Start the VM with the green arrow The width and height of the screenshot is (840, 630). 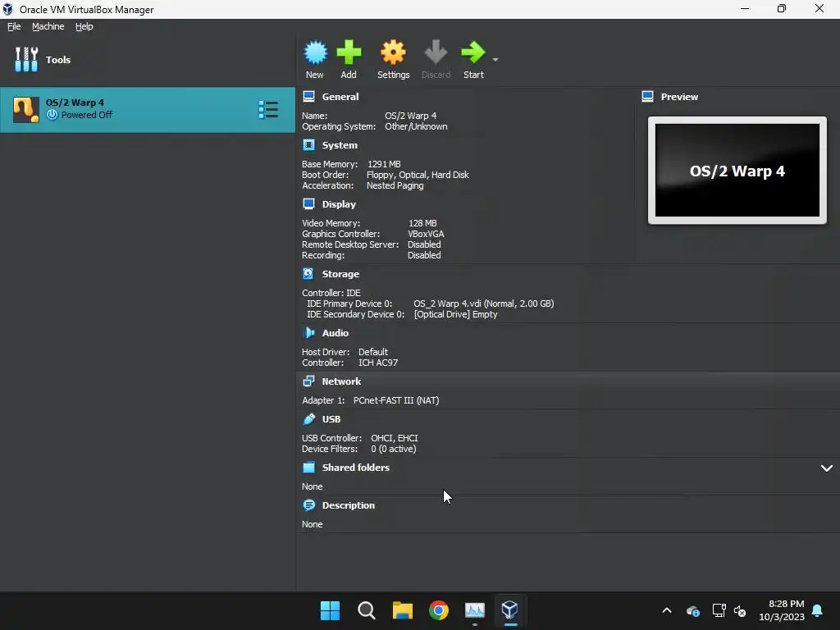click(x=473, y=52)
